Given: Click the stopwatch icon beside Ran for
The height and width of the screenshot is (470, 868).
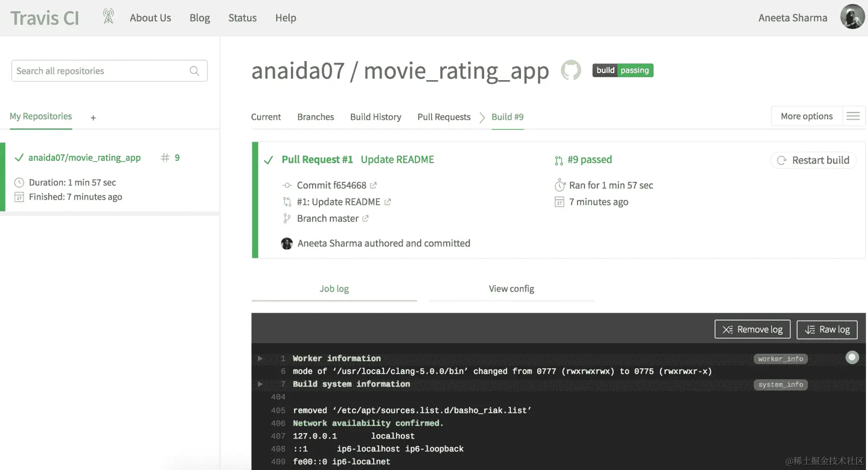Looking at the screenshot, I should (560, 185).
